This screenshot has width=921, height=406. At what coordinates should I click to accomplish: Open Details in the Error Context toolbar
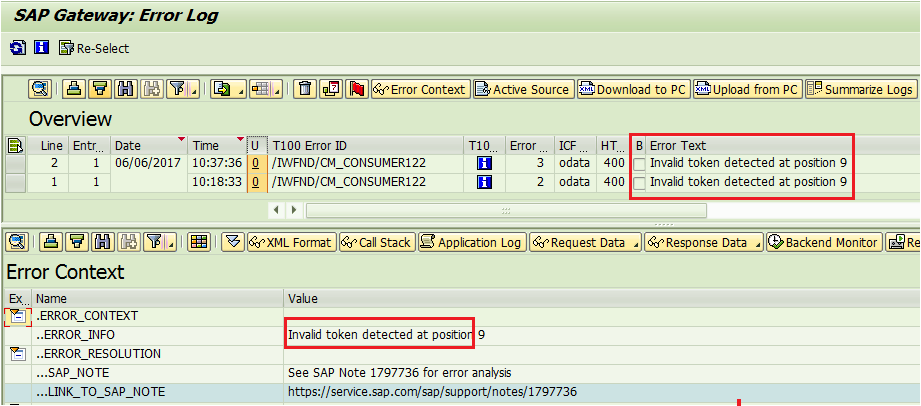pyautogui.click(x=17, y=242)
